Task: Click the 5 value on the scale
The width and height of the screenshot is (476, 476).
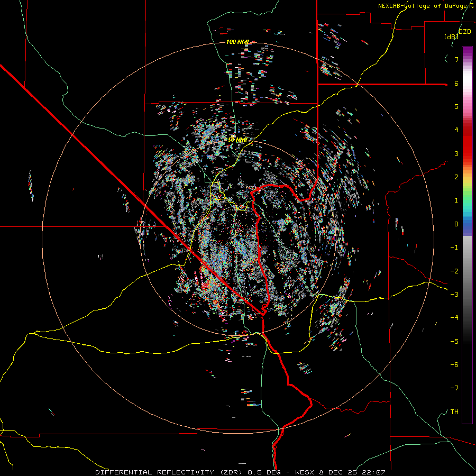Action: tap(456, 106)
